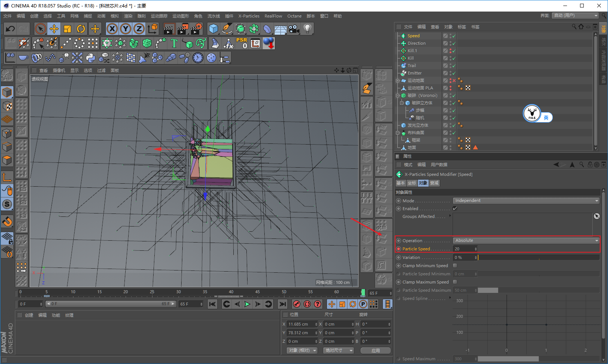The width and height of the screenshot is (608, 364).
Task: Collapse the 破碎立方体 tree item
Action: pos(402,103)
